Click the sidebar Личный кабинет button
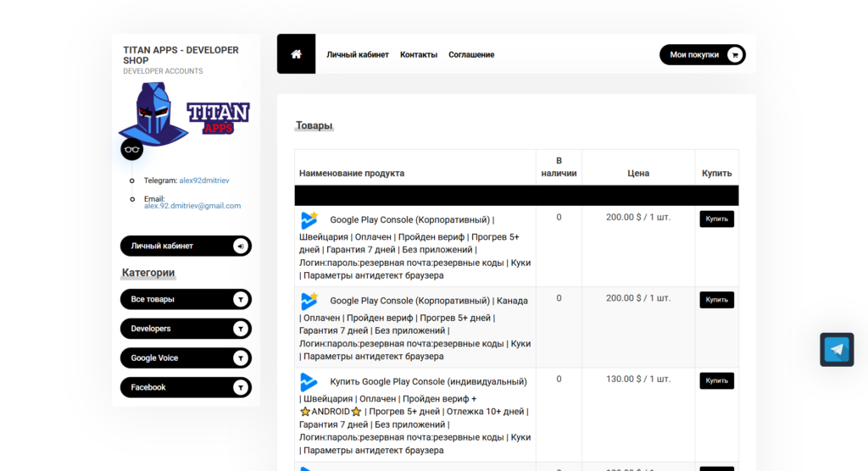 tap(186, 247)
